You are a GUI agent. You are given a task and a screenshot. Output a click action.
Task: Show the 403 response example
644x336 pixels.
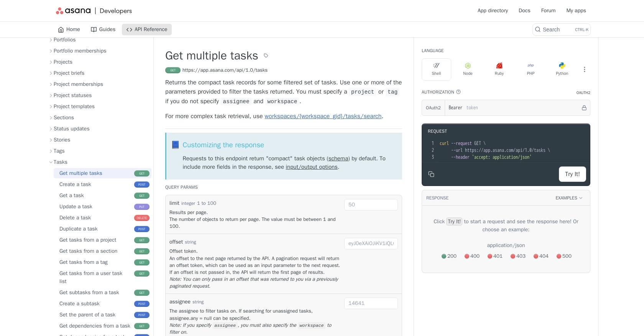(518, 256)
